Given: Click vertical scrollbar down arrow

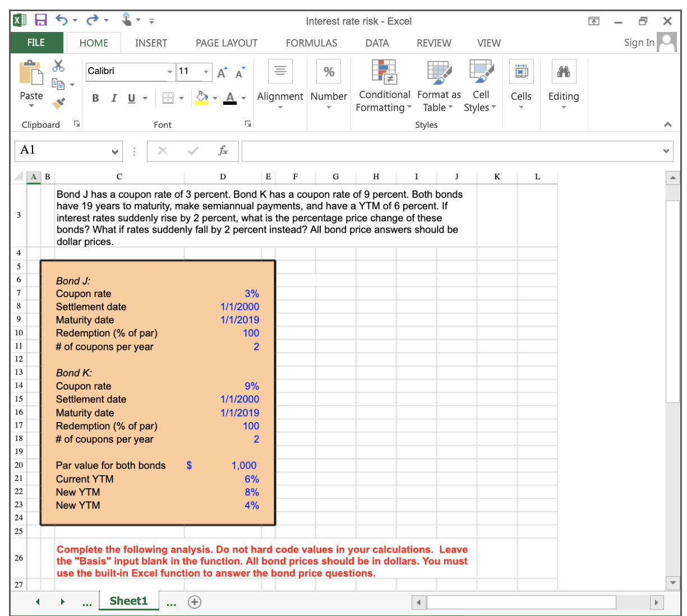Looking at the screenshot, I should pyautogui.click(x=673, y=583).
